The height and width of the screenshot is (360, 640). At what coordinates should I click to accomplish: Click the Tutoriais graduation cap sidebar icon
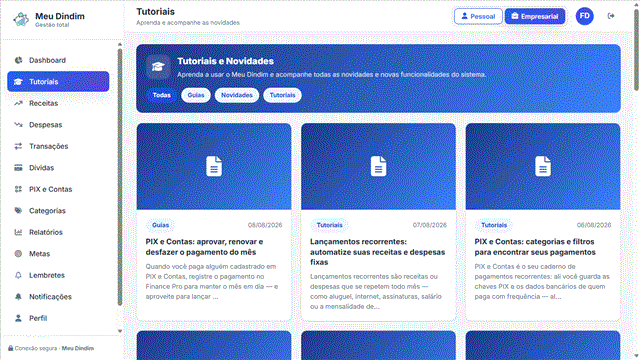click(18, 82)
